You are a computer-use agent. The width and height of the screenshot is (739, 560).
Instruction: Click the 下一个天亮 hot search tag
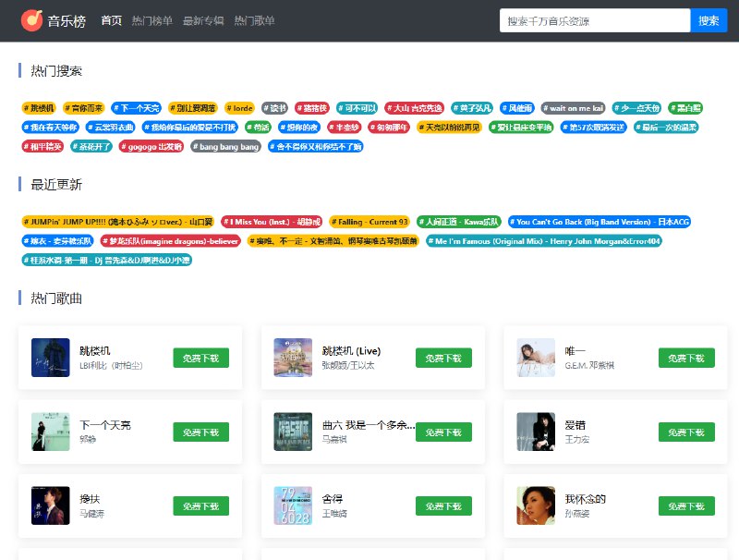pos(139,108)
